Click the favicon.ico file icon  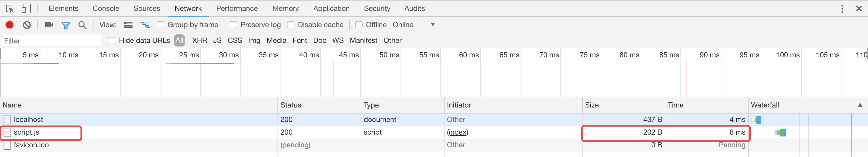[7, 145]
